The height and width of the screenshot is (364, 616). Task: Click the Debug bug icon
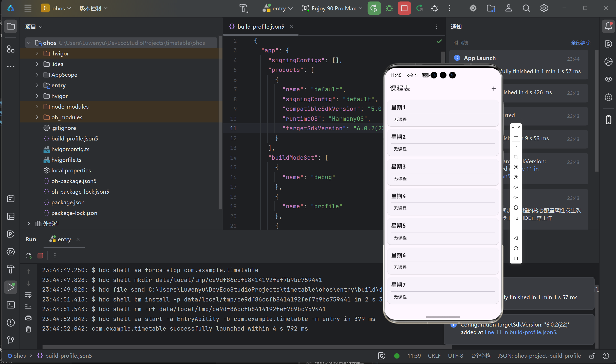pos(389,8)
